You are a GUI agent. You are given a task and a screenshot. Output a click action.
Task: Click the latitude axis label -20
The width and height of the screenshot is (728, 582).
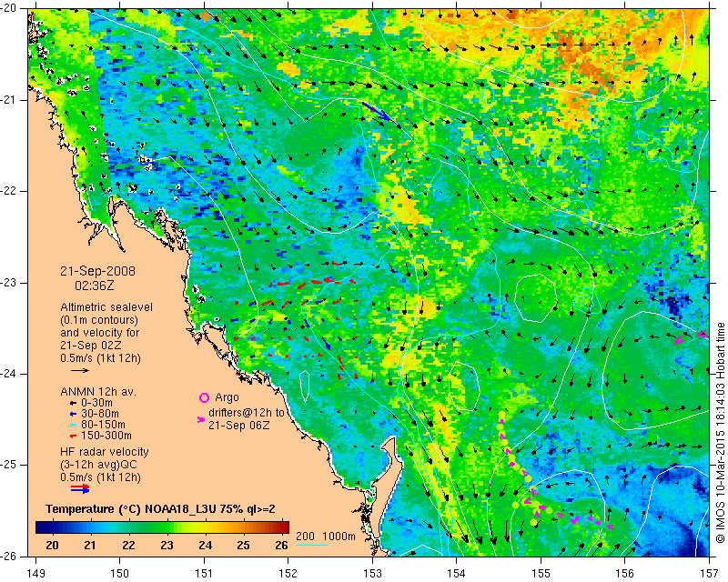coord(8,8)
